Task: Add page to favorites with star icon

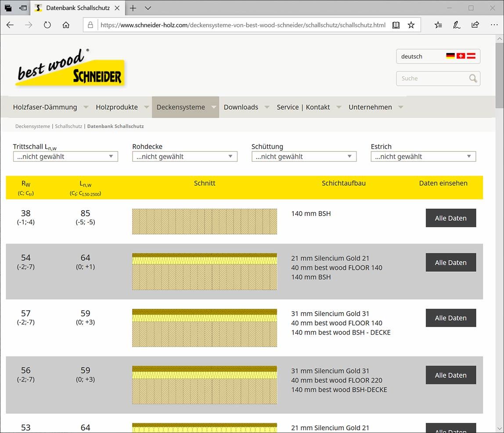Action: point(411,25)
